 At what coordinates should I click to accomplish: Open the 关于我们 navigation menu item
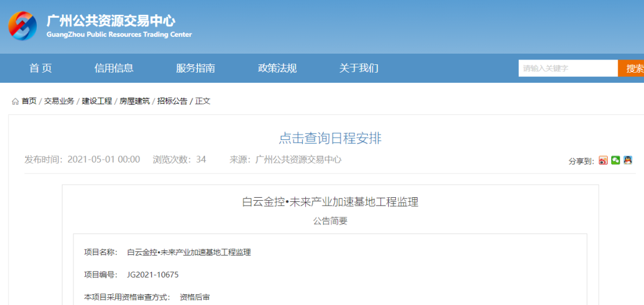pos(359,68)
